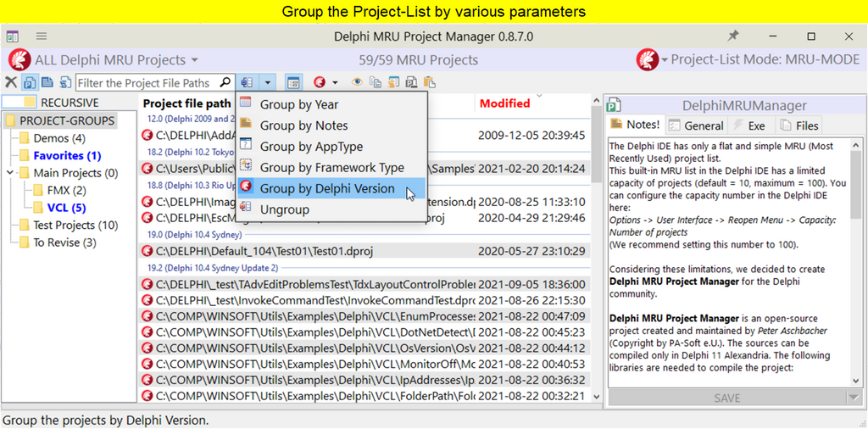Screen dimensions: 868x429
Task: Toggle the RECURSIVE option
Action: pos(13,103)
